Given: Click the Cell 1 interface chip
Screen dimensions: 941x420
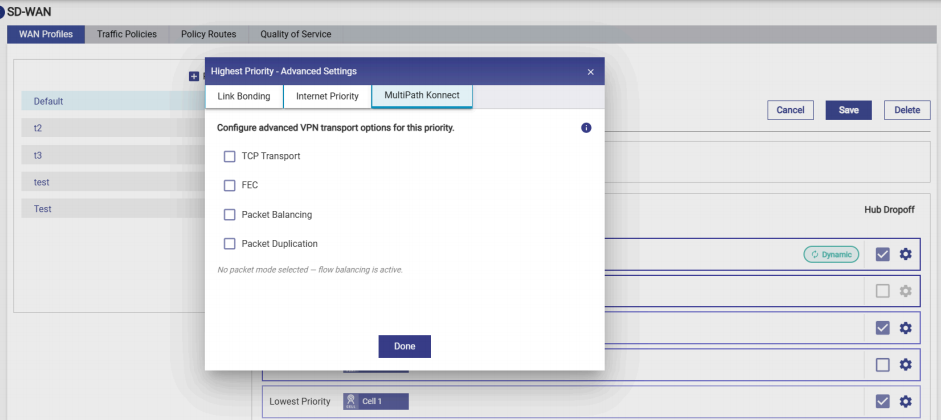Looking at the screenshot, I should (376, 401).
